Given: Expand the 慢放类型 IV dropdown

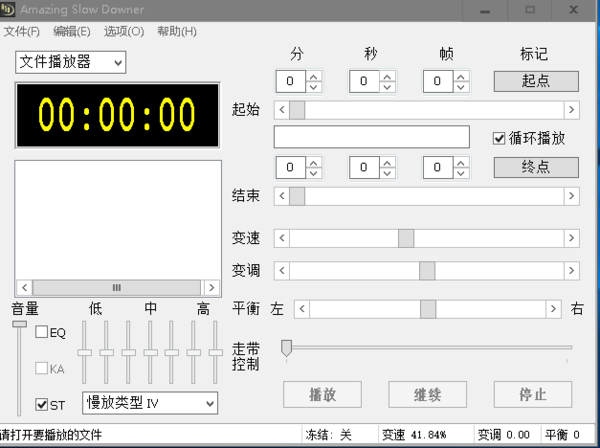Looking at the screenshot, I should [x=209, y=403].
